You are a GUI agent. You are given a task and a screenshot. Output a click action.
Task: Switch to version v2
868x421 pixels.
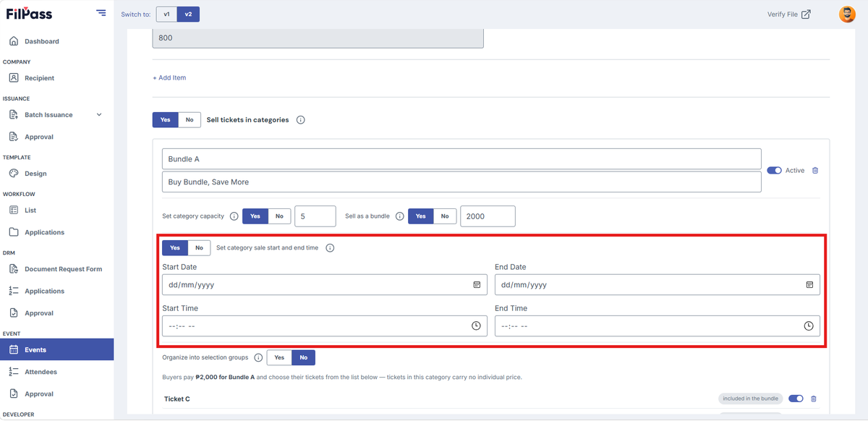[188, 14]
